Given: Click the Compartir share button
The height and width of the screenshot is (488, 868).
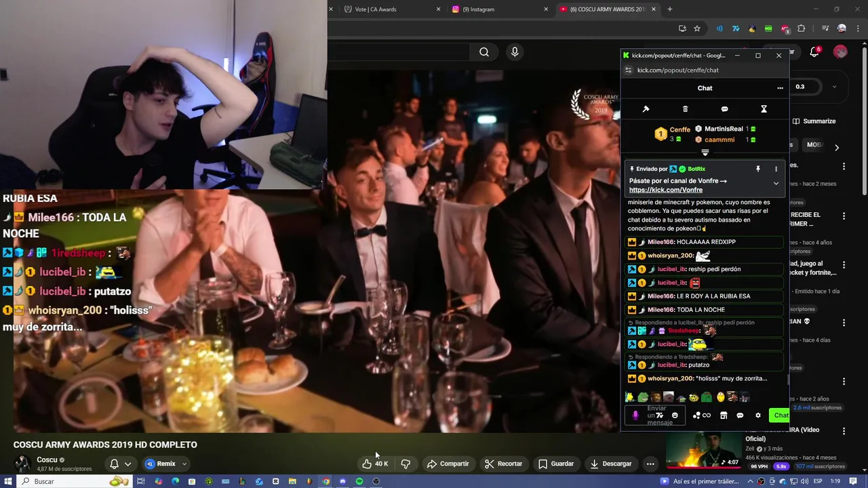Looking at the screenshot, I should coord(448,464).
